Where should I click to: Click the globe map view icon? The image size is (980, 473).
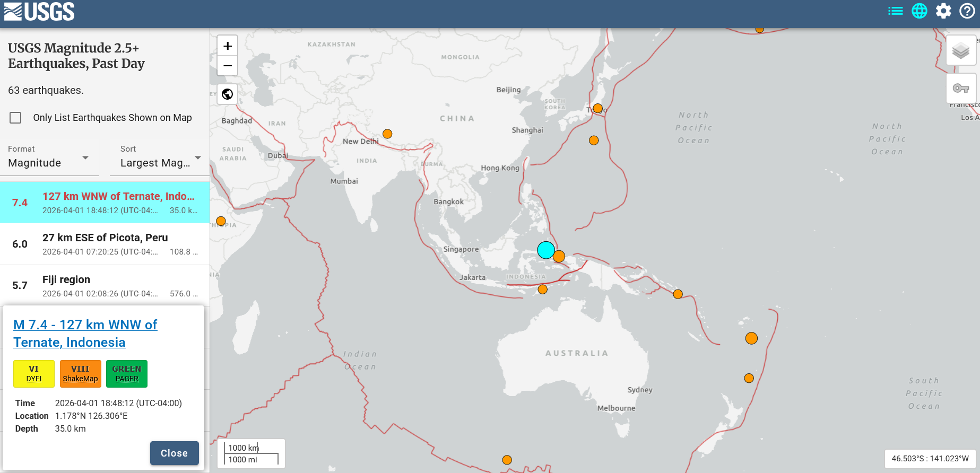coord(919,11)
